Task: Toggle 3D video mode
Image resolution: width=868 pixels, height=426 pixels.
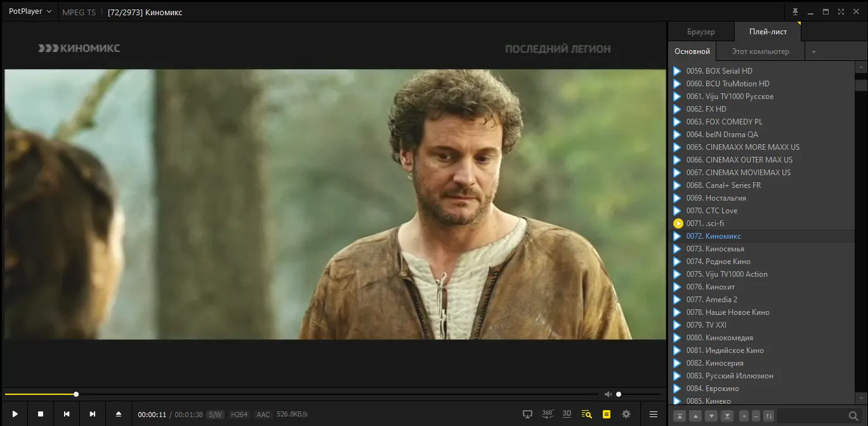Action: click(x=567, y=414)
